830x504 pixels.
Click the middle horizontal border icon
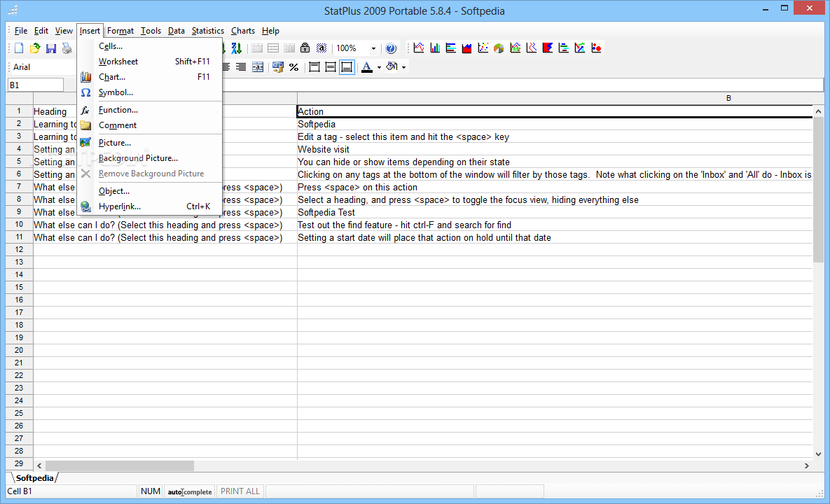tap(331, 67)
